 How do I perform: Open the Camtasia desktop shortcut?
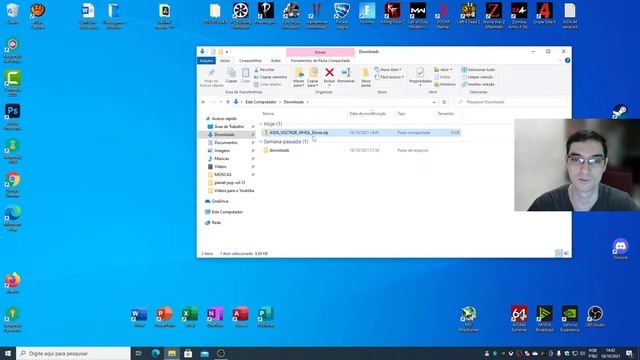pos(13,83)
